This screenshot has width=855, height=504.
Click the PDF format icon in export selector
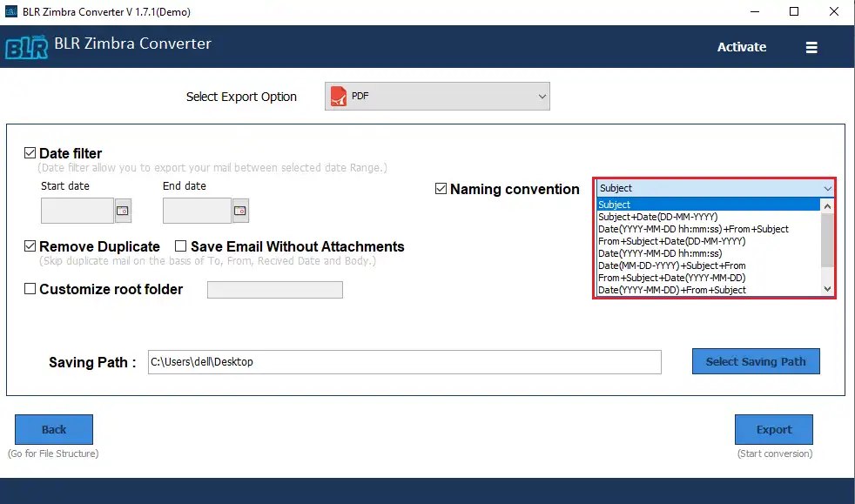[338, 96]
